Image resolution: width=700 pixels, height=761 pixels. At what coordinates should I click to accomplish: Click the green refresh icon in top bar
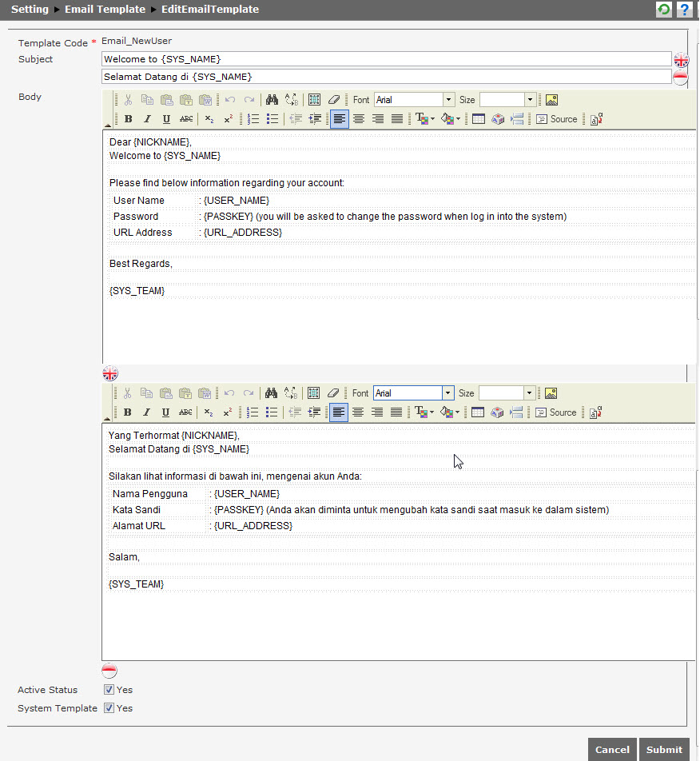(x=664, y=9)
